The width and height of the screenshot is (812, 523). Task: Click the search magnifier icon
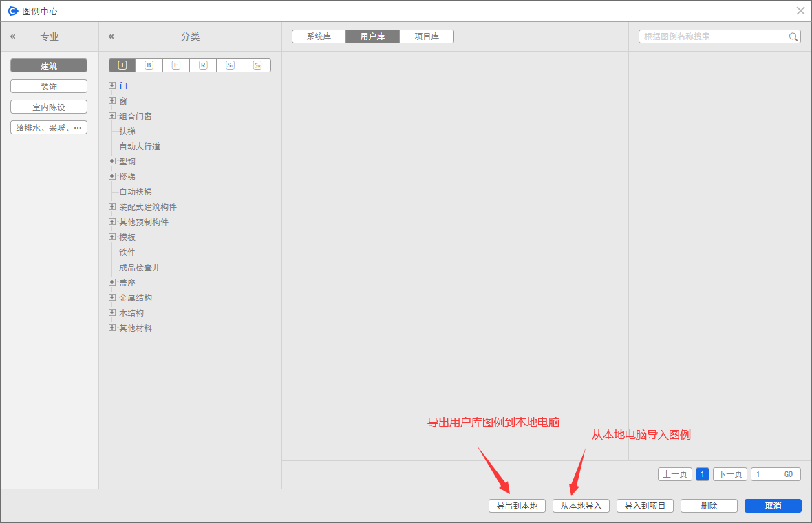(793, 37)
